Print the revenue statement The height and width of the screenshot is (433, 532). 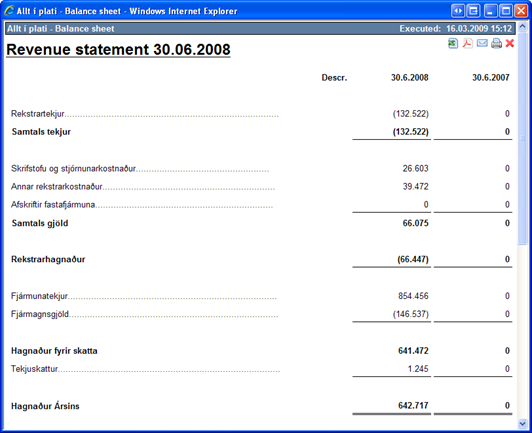[496, 43]
